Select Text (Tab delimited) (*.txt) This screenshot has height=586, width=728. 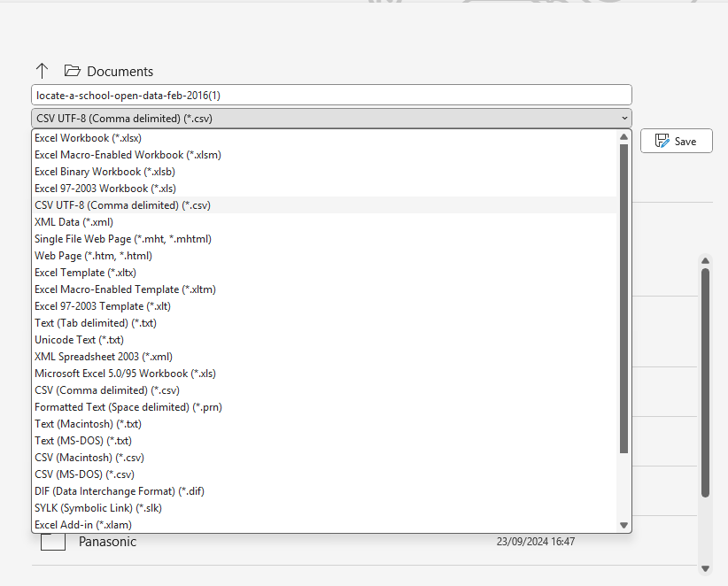(325, 323)
